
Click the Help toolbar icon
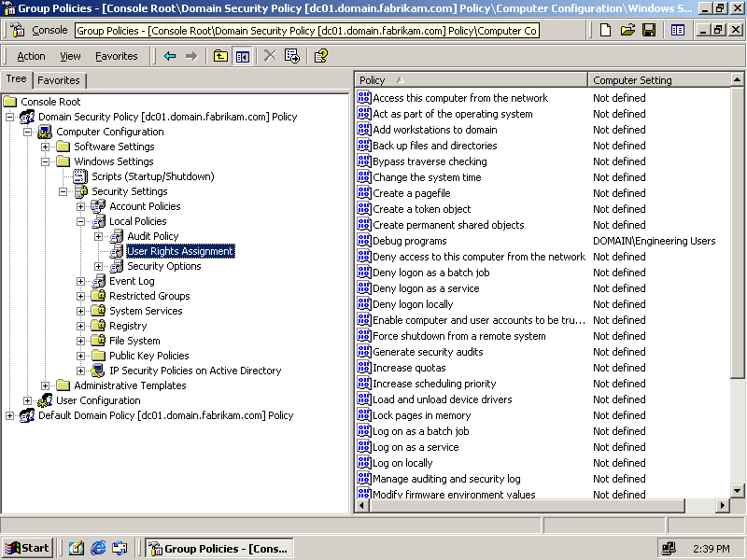[x=320, y=56]
